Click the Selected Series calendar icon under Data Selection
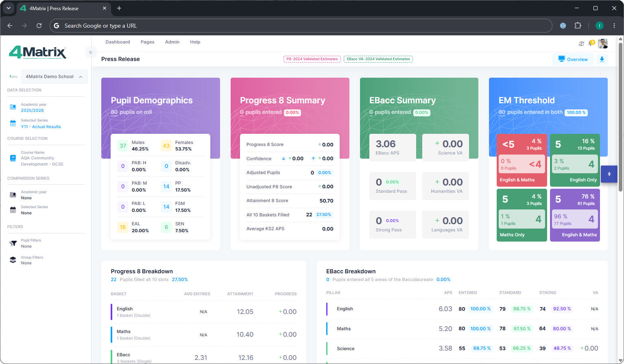Viewport: 624px width, 364px height. coord(13,123)
